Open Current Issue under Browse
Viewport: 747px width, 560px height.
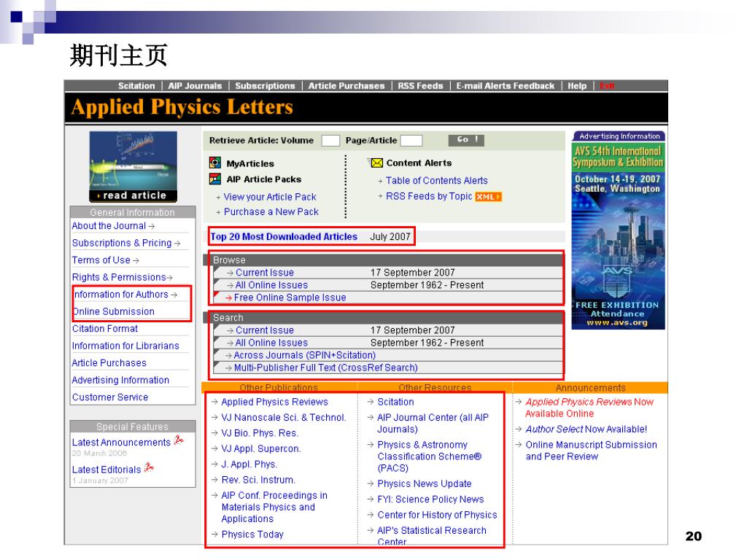click(x=264, y=273)
